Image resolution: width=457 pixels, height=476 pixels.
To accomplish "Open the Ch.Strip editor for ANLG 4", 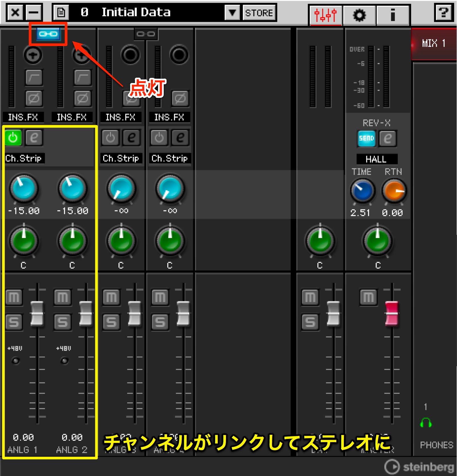I will coord(180,138).
